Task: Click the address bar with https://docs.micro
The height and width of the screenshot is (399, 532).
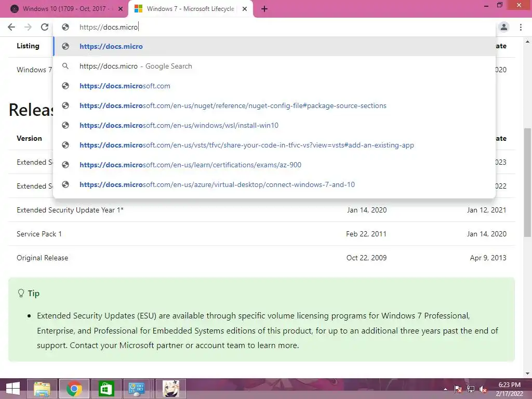Action: [x=274, y=27]
